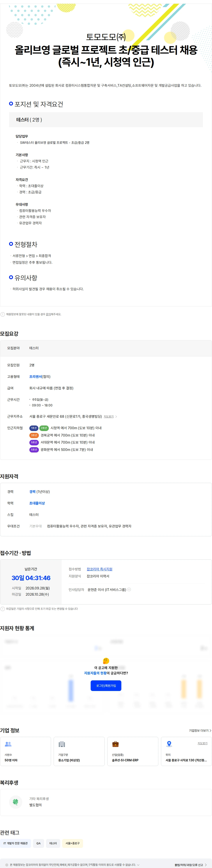Open 기업정보 더보기 link

pos(200,731)
